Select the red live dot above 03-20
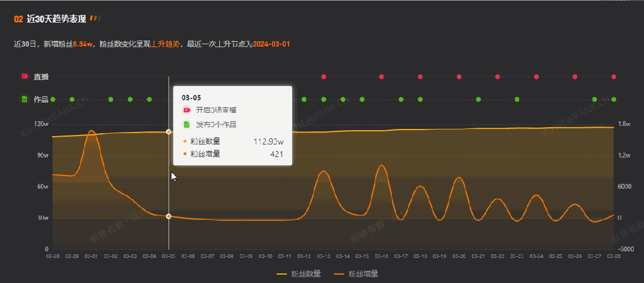 [459, 76]
